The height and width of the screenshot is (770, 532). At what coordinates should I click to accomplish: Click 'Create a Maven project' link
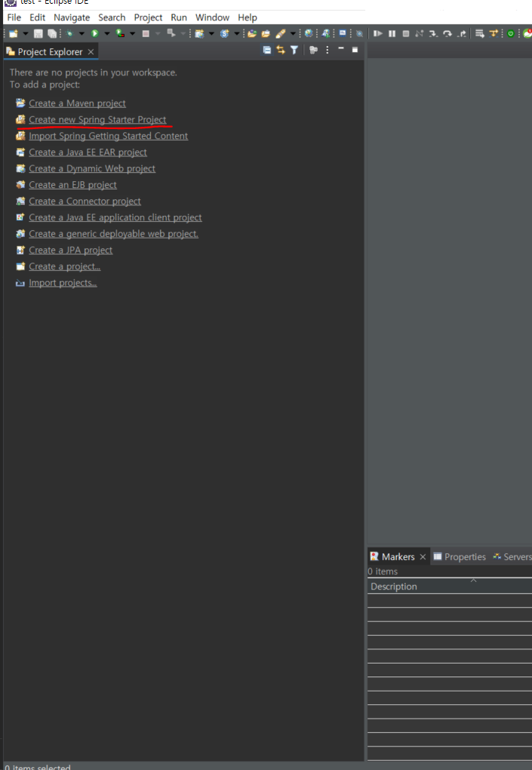pyautogui.click(x=77, y=103)
